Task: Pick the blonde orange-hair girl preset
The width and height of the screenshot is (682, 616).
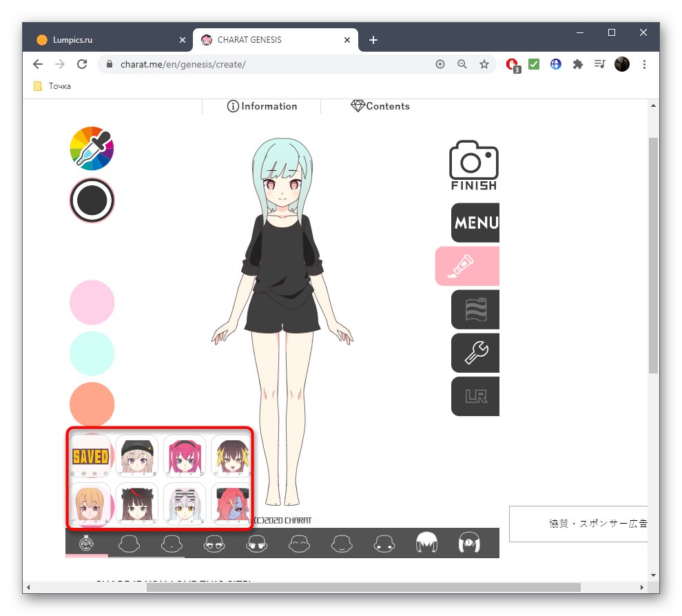Action: click(90, 503)
